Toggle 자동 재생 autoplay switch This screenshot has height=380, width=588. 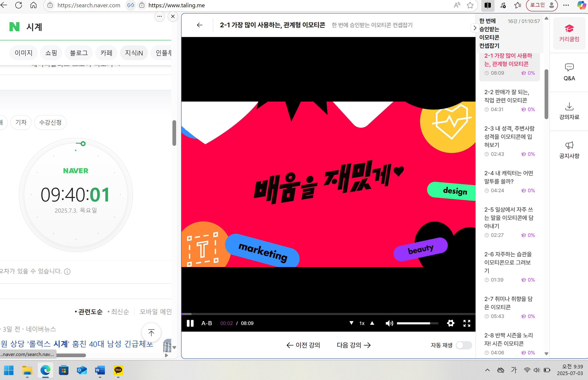[464, 345]
